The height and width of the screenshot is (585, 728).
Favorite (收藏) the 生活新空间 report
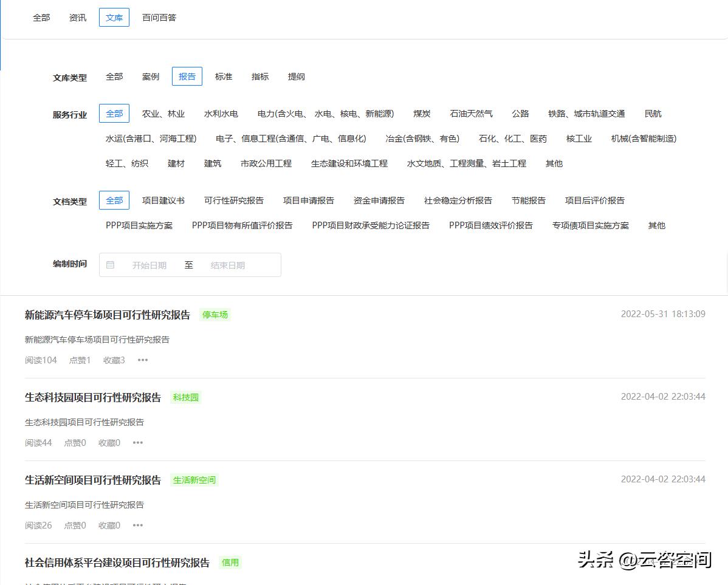(x=109, y=525)
